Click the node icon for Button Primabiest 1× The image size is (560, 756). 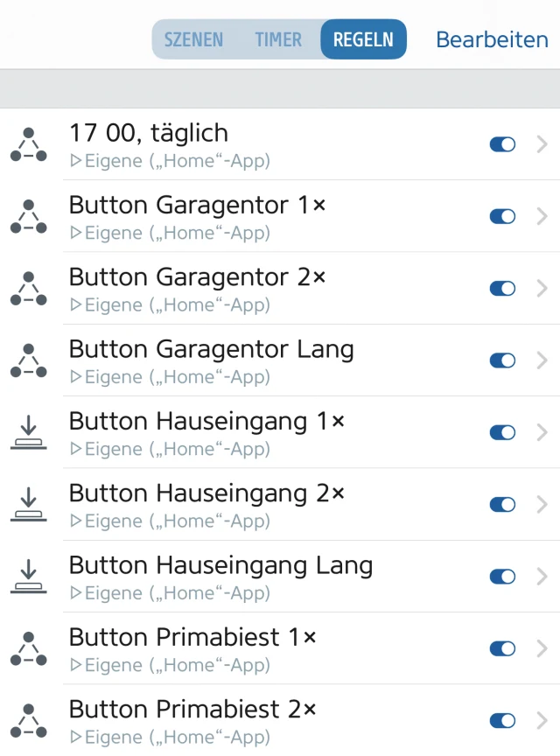28,647
